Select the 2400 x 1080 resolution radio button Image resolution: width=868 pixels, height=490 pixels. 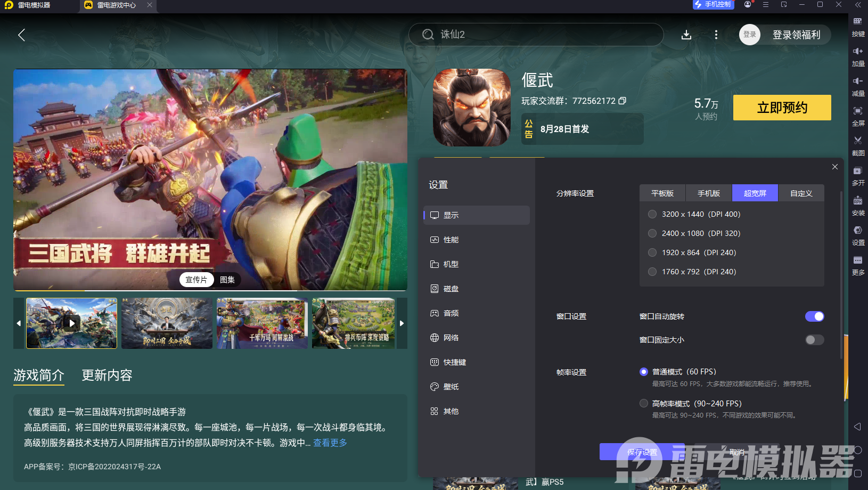[x=652, y=233]
